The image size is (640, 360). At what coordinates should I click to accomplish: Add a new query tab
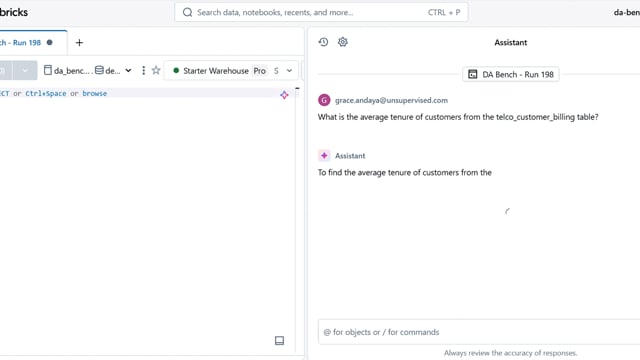(79, 42)
